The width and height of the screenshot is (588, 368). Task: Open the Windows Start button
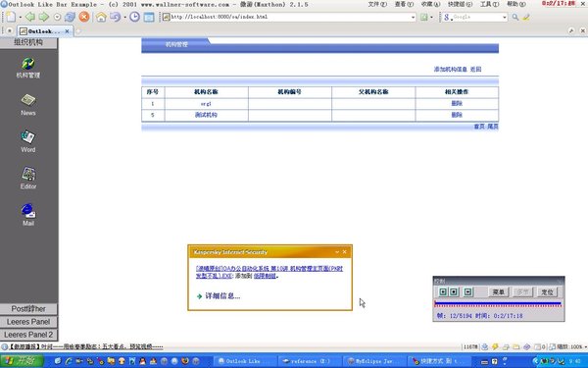coord(22,361)
